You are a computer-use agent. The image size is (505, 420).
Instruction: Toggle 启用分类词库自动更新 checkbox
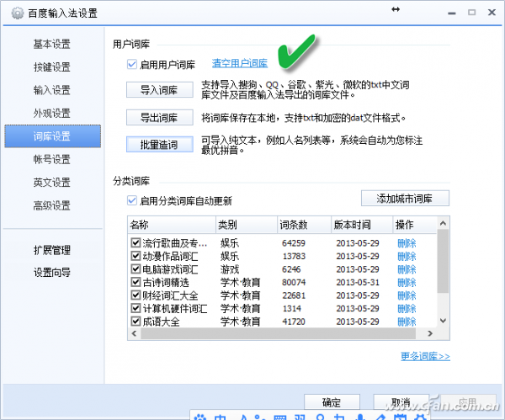tap(132, 200)
